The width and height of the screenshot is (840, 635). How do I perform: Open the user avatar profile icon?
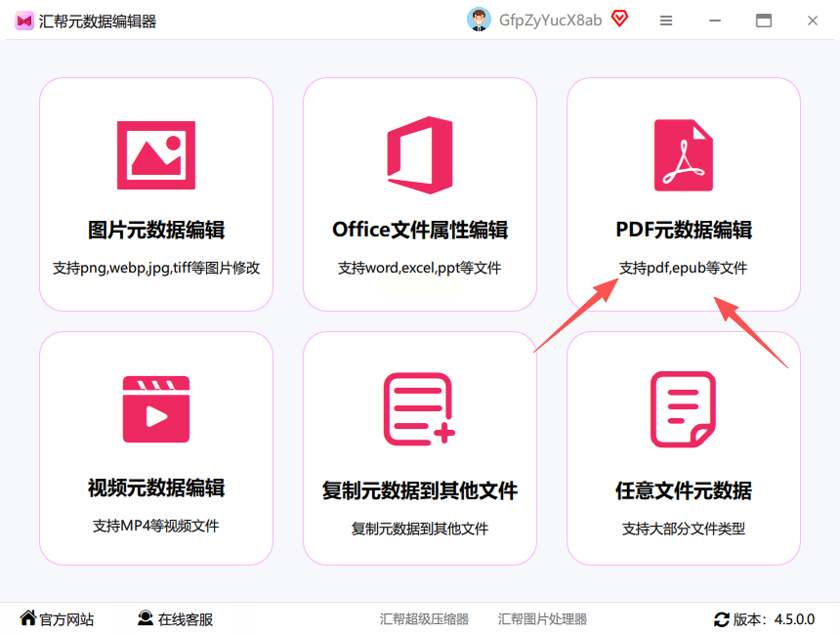coord(479,21)
